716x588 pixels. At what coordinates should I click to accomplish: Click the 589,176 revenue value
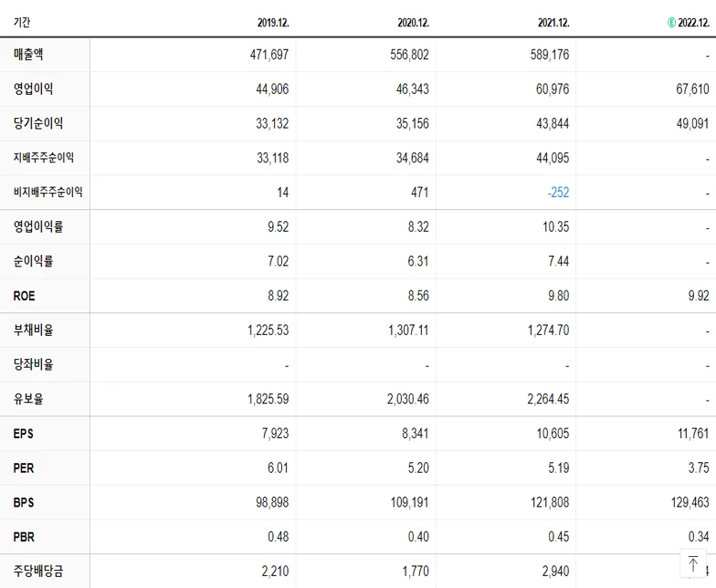tap(550, 55)
